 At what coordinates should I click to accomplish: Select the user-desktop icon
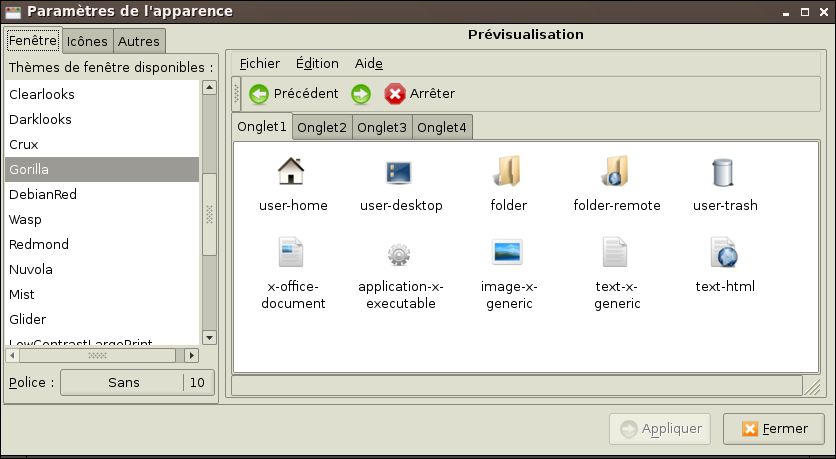click(400, 173)
